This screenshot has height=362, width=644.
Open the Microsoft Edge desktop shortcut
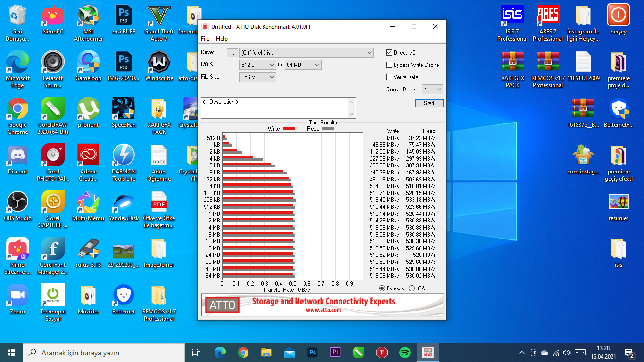[17, 69]
